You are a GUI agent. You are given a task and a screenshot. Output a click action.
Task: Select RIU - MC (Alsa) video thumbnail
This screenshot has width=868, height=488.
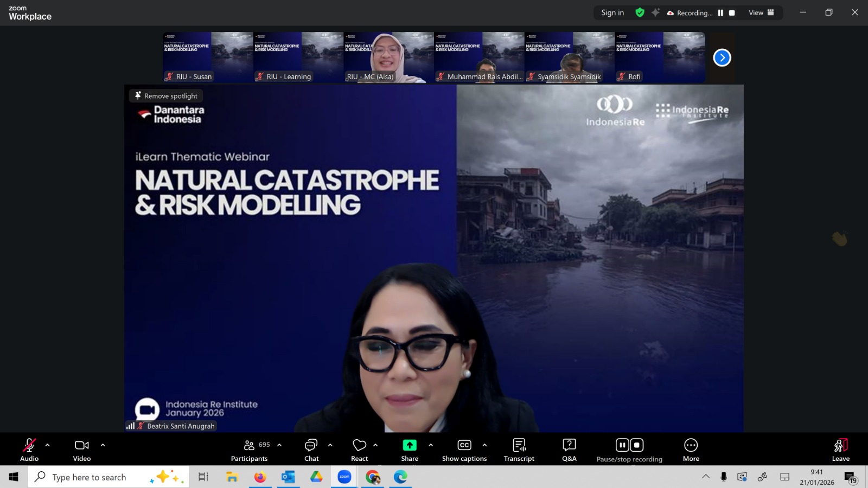[x=388, y=57]
